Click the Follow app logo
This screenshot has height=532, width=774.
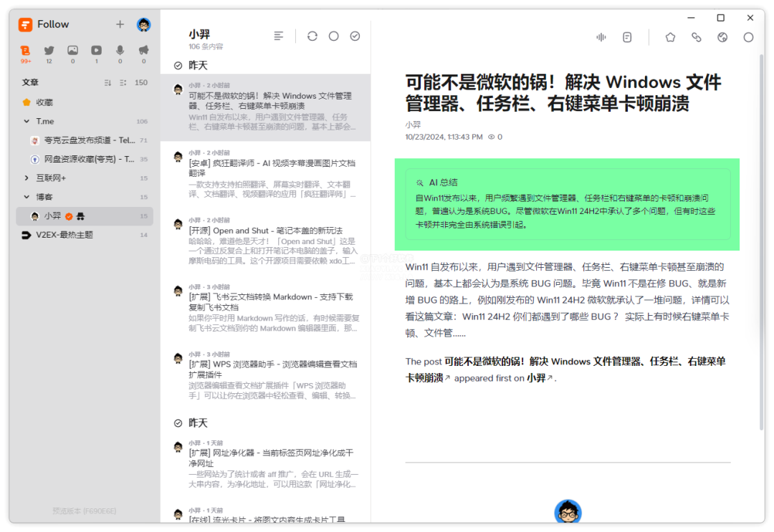pyautogui.click(x=25, y=24)
